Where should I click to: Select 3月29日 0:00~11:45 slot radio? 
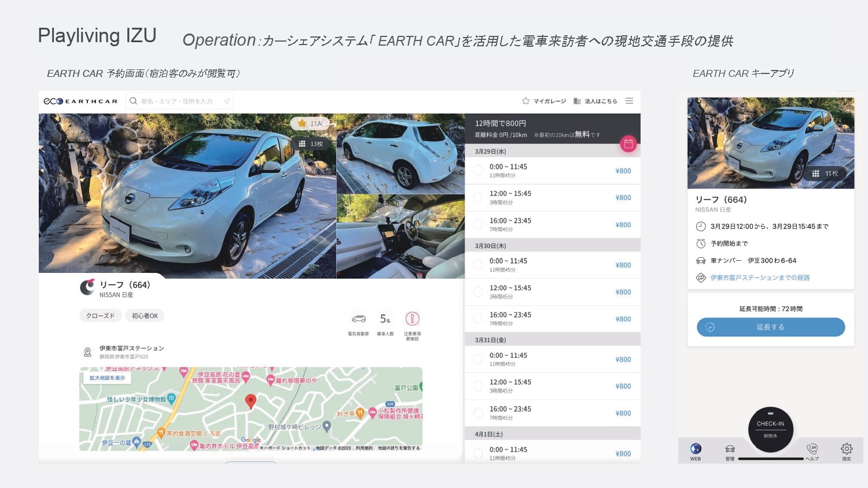[478, 171]
